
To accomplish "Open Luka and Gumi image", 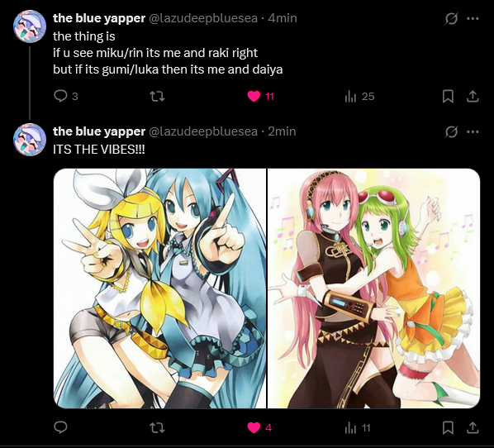I will pos(373,288).
